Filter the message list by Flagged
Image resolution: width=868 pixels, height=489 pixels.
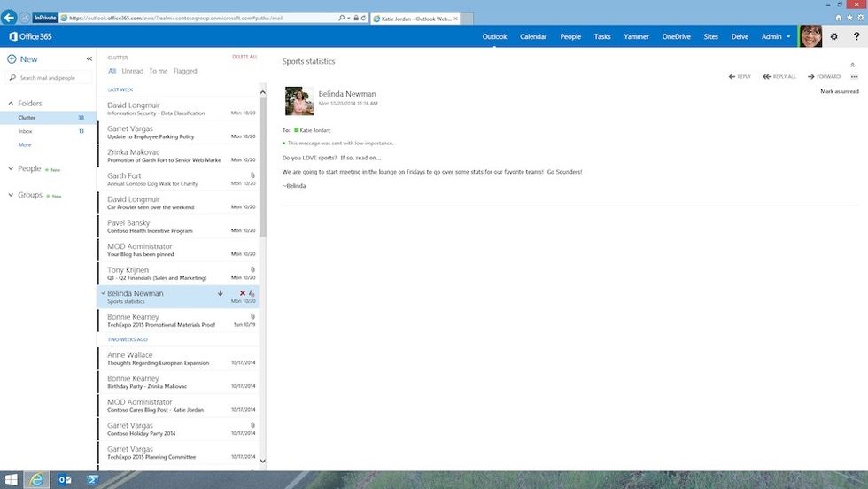coord(185,71)
